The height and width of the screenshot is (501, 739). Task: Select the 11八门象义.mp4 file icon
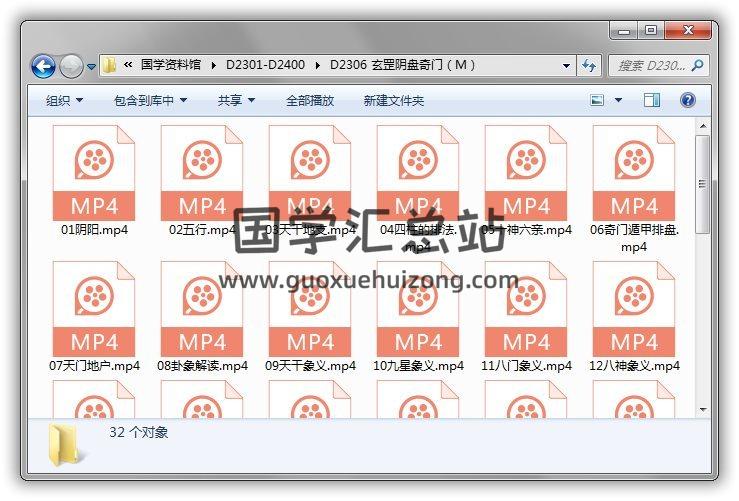click(x=526, y=309)
